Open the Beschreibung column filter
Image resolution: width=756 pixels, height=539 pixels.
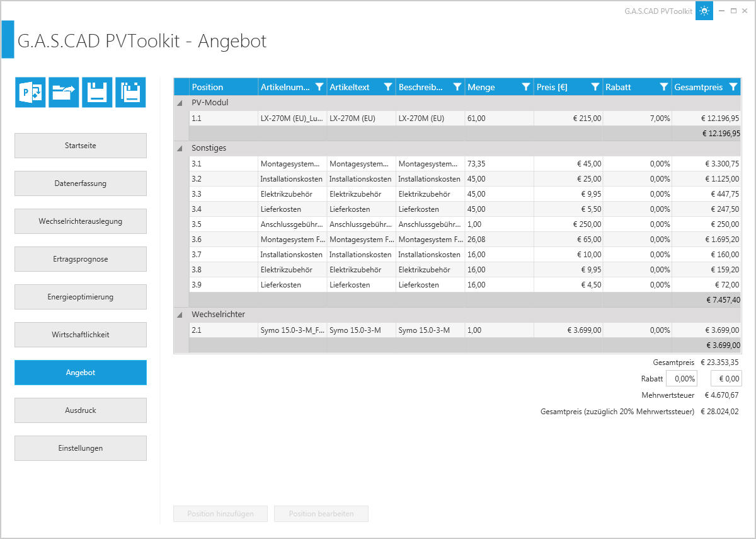click(457, 87)
